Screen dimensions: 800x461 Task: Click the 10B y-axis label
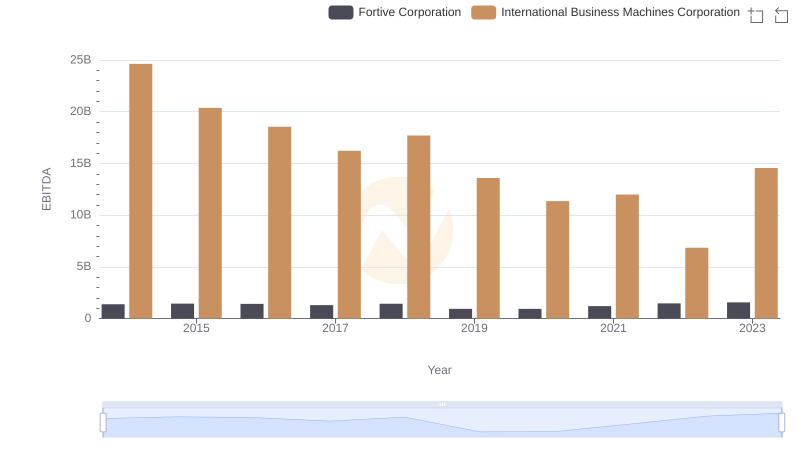[x=81, y=215]
